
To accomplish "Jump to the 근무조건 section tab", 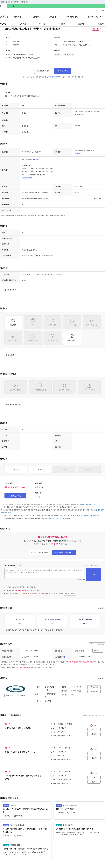I will pyautogui.click(x=23, y=24).
